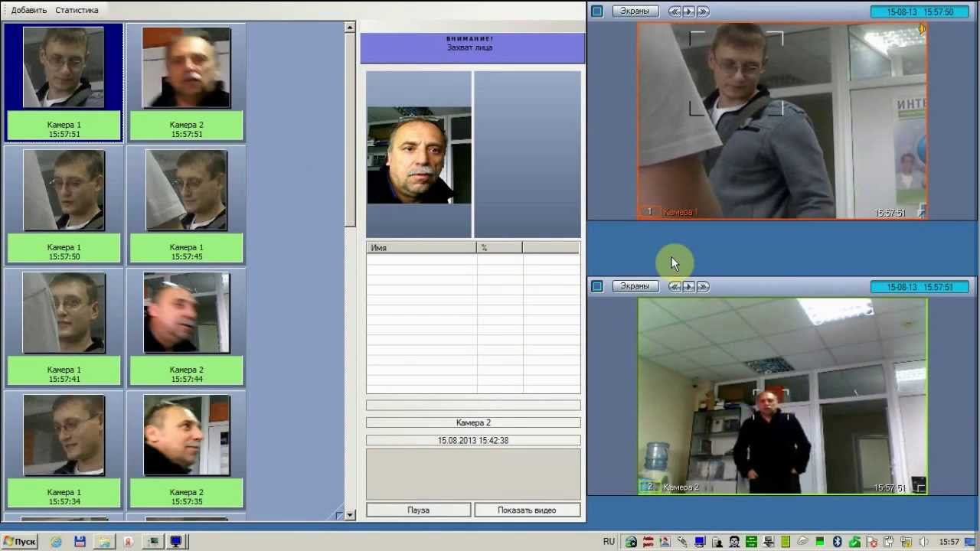
Task: Click the face list scroll up arrow
Action: tap(350, 28)
